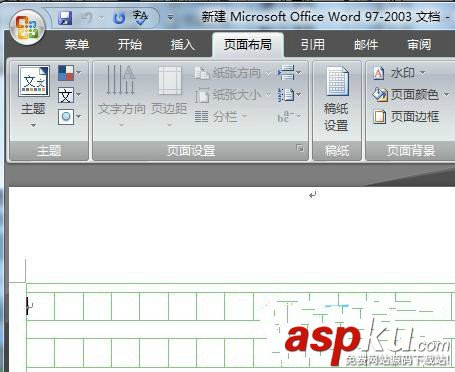Launch the 页面设置 dialog launcher
Viewport: 455px width, 372px height.
point(300,148)
